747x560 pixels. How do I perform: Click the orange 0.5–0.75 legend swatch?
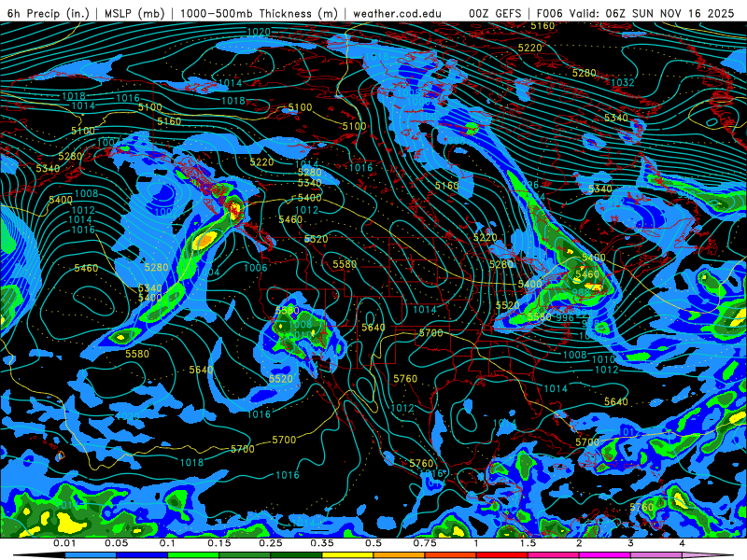[x=400, y=555]
